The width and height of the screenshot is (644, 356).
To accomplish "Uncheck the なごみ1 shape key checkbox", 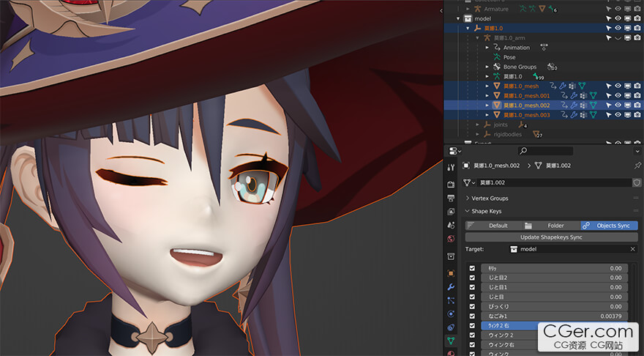I will pyautogui.click(x=472, y=316).
